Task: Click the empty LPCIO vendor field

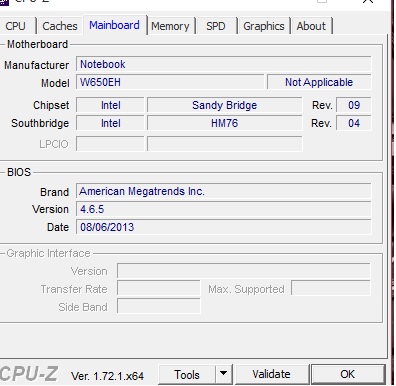Action: tap(110, 144)
